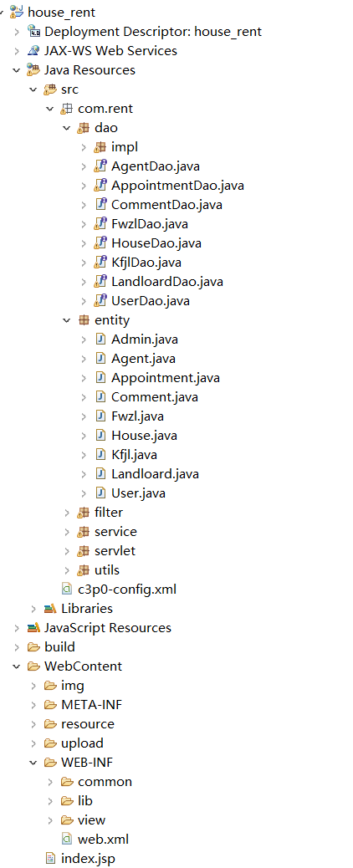This screenshot has width=353, height=868.
Task: Collapse the house_rent project node
Action: pyautogui.click(x=3, y=12)
